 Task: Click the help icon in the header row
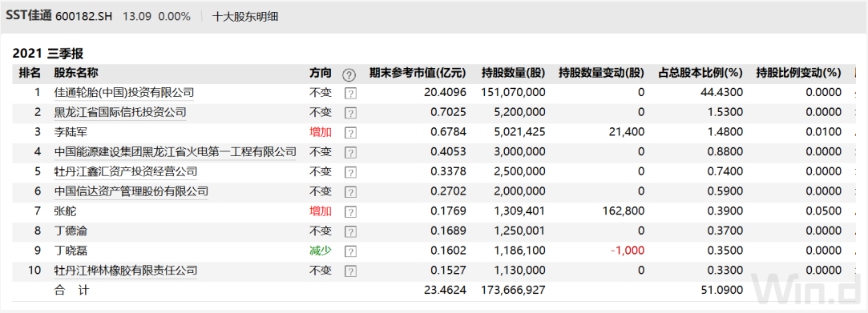(349, 74)
